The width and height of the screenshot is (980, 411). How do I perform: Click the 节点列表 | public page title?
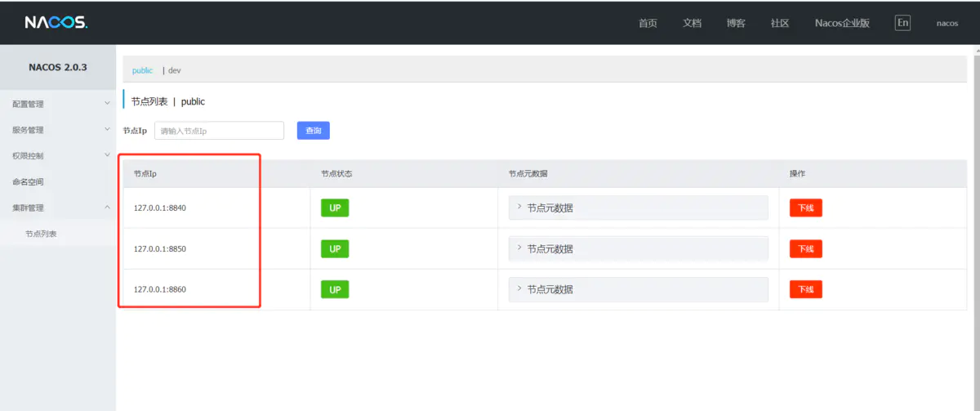(x=168, y=101)
